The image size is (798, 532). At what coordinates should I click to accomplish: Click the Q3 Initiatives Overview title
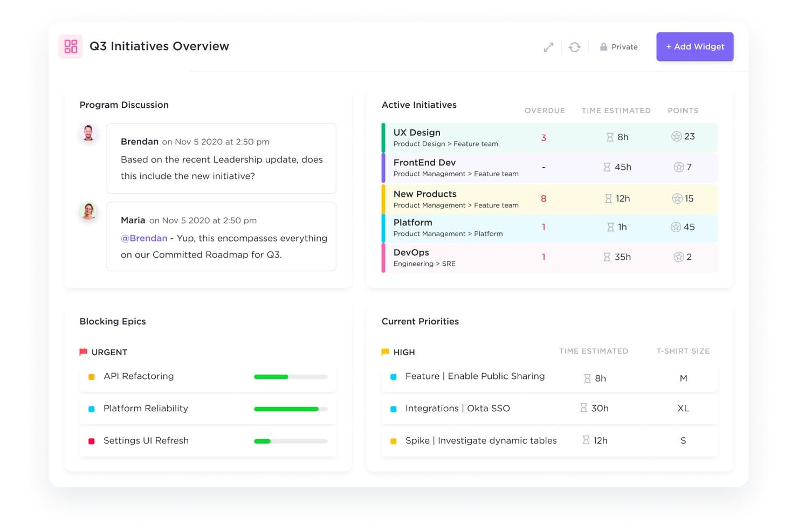(159, 46)
